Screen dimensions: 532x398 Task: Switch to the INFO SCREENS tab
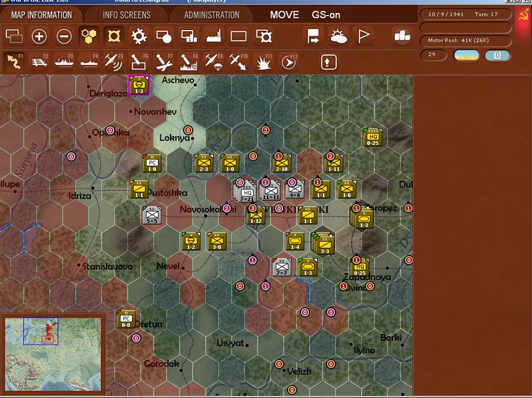[127, 15]
